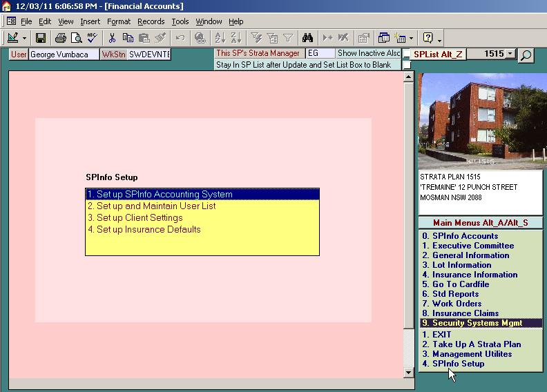Click the Cut scissors icon
Image resolution: width=547 pixels, height=392 pixels.
point(112,38)
